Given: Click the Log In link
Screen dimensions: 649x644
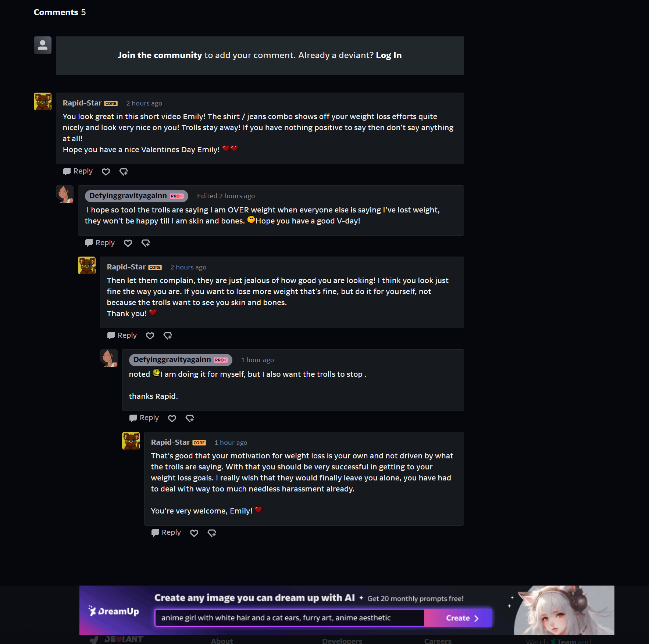Looking at the screenshot, I should (389, 55).
